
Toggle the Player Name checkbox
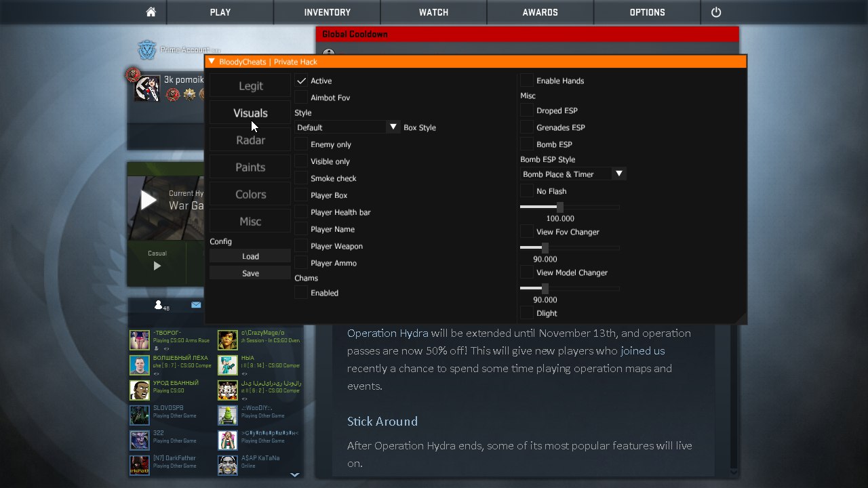coord(301,229)
